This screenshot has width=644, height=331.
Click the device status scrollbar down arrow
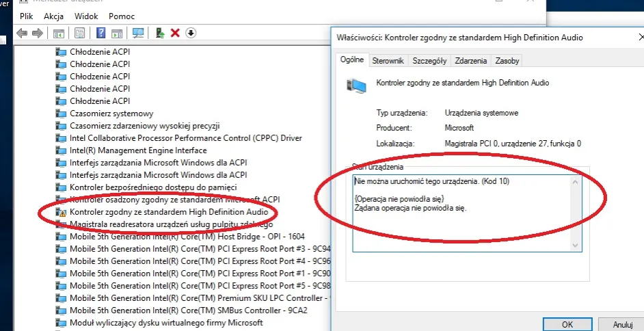click(x=576, y=246)
